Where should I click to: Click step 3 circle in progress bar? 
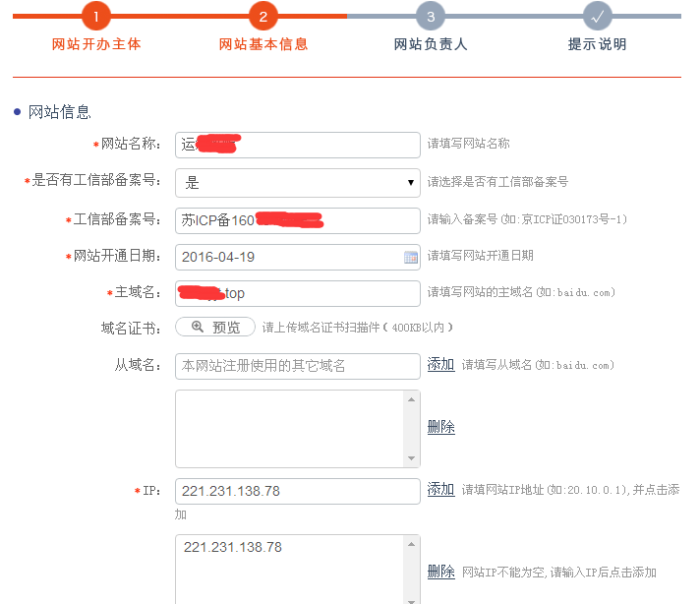click(431, 16)
